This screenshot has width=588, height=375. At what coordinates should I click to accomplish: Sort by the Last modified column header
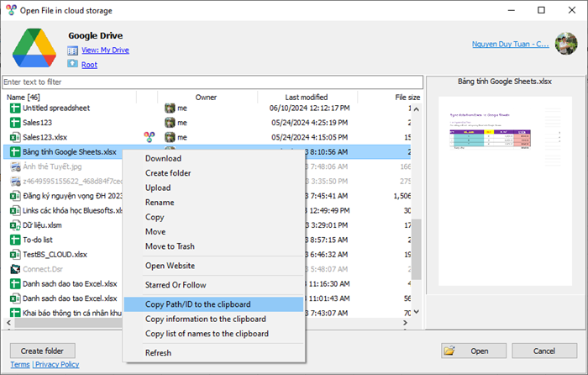(x=307, y=98)
